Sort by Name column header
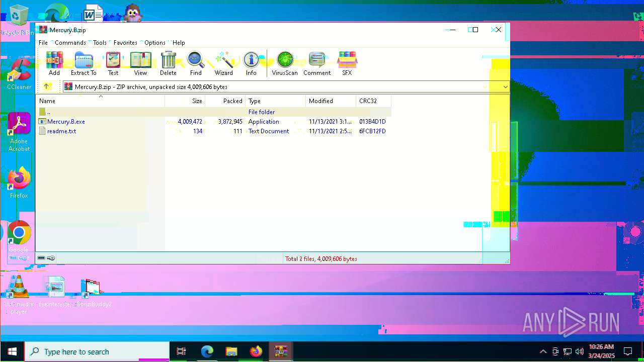 pyautogui.click(x=101, y=101)
